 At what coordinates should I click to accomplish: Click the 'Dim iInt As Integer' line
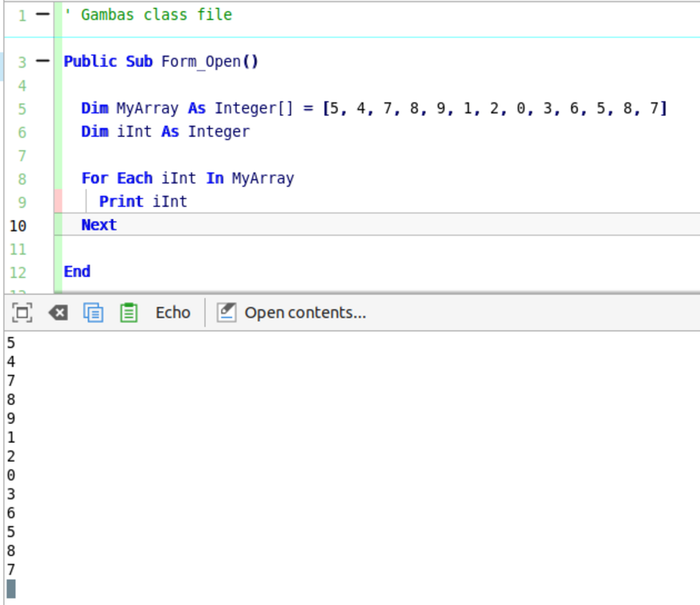point(165,132)
